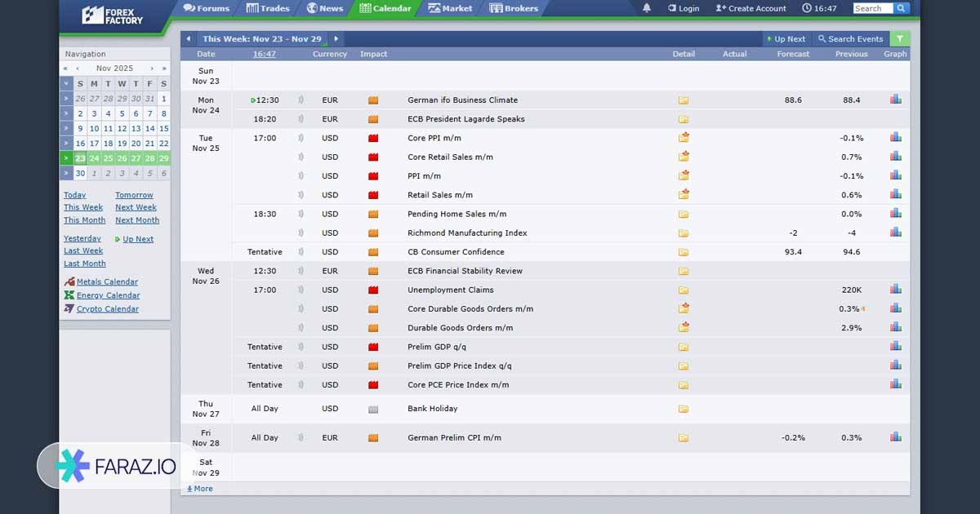This screenshot has width=980, height=514.
Task: Click red impact marker for Prelim GDP q/q
Action: [373, 347]
